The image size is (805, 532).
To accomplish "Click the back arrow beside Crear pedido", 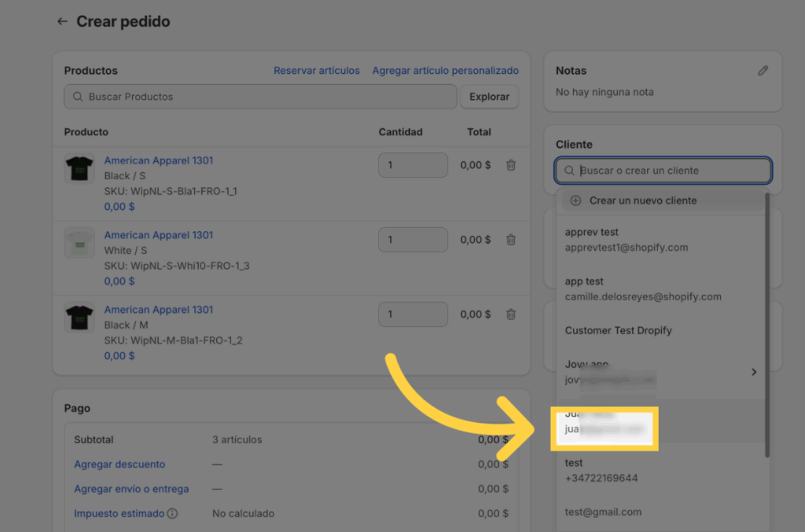I will tap(62, 22).
